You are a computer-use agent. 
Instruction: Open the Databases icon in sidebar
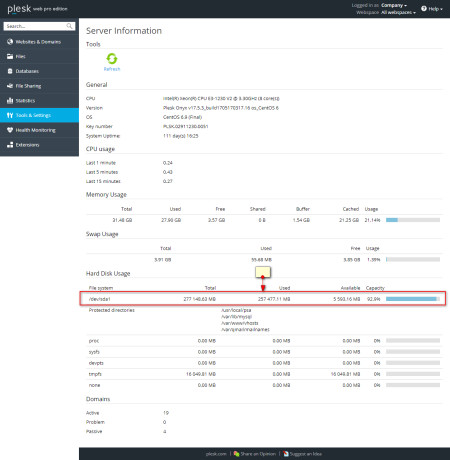pos(10,71)
